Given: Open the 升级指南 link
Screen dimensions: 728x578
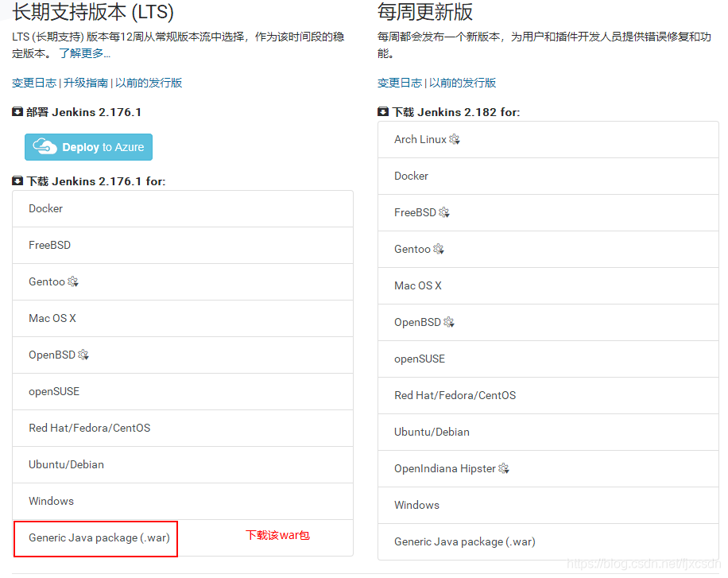Looking at the screenshot, I should point(85,83).
